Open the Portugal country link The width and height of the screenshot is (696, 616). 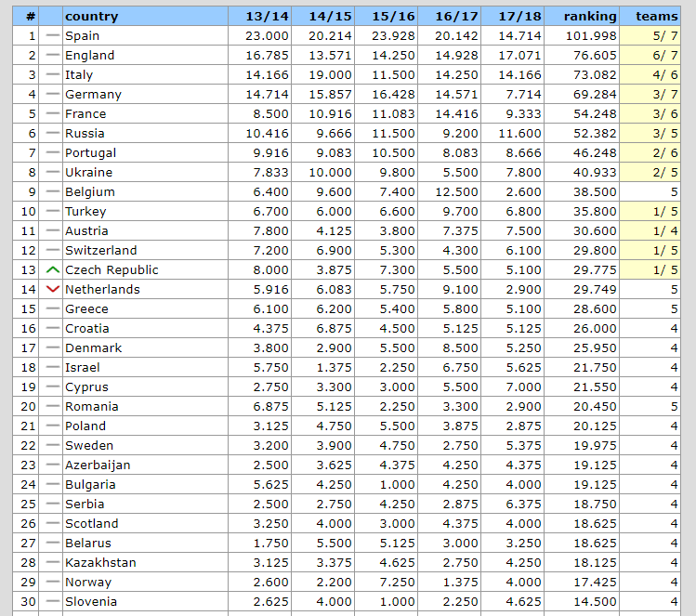90,152
